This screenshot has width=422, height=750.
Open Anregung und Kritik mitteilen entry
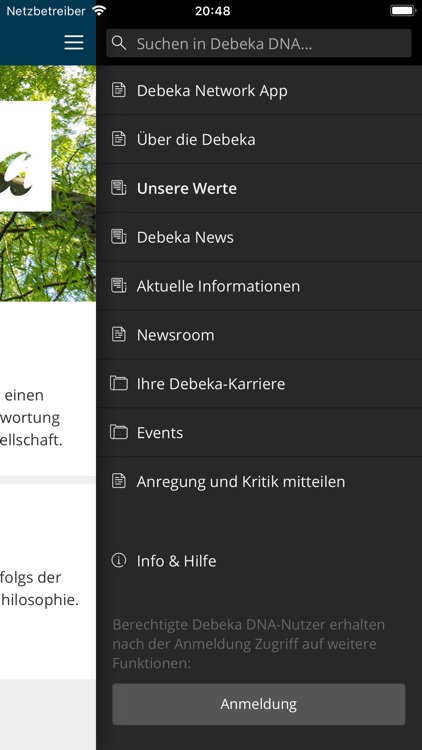[259, 481]
